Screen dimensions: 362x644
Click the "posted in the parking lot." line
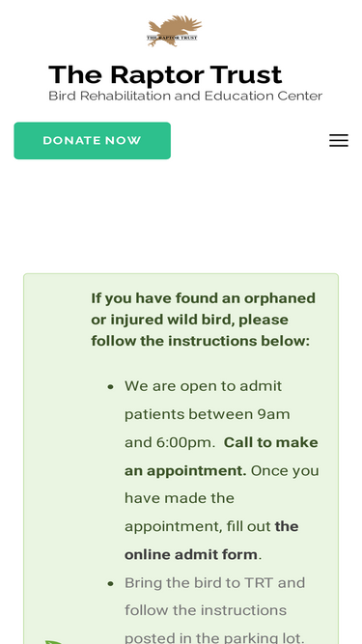pyautogui.click(x=214, y=638)
